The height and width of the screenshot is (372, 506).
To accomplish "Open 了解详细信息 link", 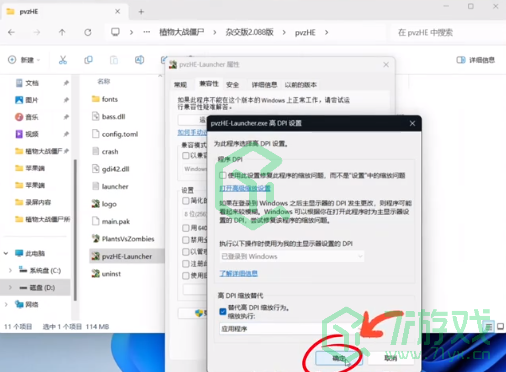I will tap(239, 274).
